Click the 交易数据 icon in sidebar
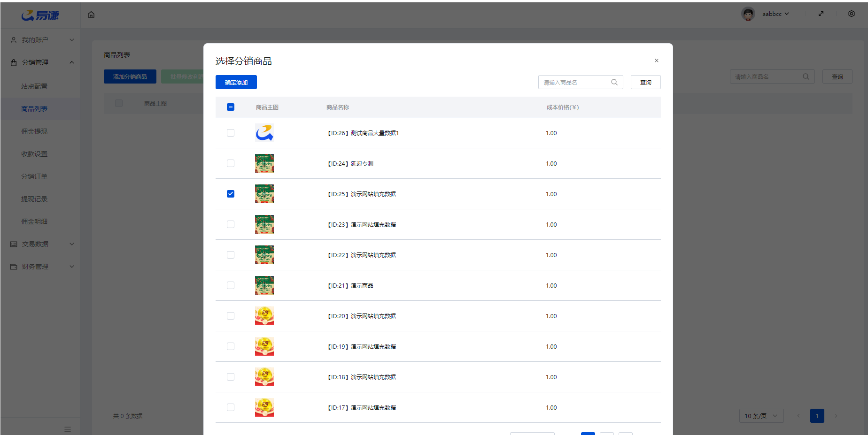Viewport: 868px width, 435px height. (x=14, y=244)
